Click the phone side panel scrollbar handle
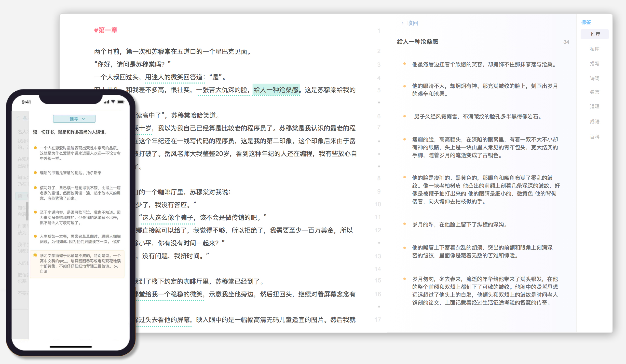 tap(27, 211)
